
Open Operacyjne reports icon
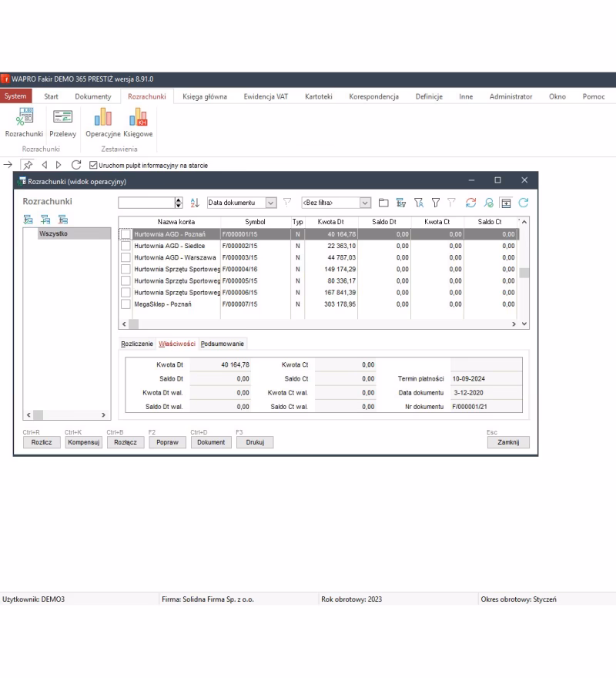(x=103, y=118)
